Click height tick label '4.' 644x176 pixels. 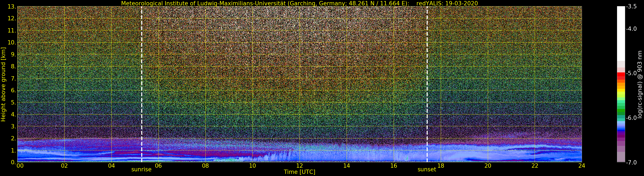[13, 114]
